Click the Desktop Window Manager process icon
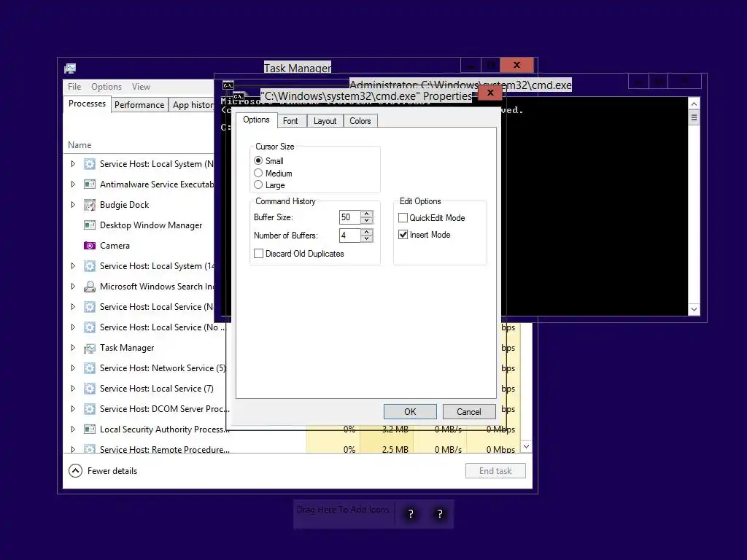This screenshot has width=747, height=560. click(x=90, y=225)
